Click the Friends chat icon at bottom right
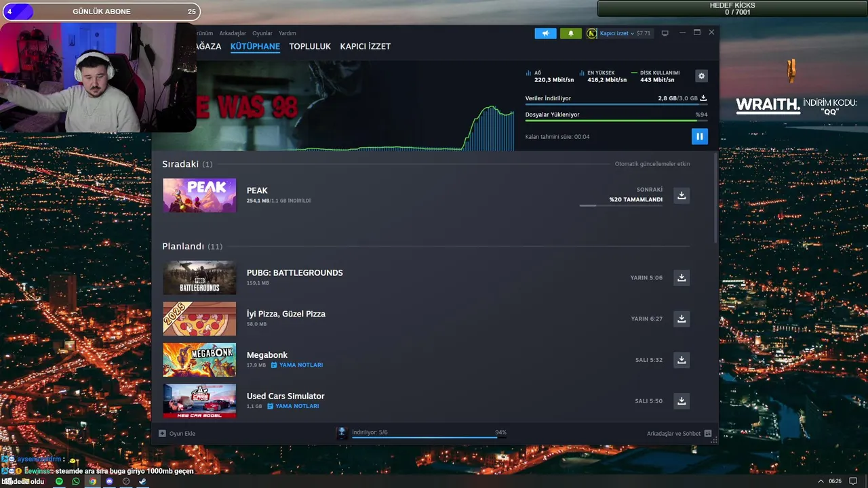Image resolution: width=868 pixels, height=488 pixels. pyautogui.click(x=708, y=433)
